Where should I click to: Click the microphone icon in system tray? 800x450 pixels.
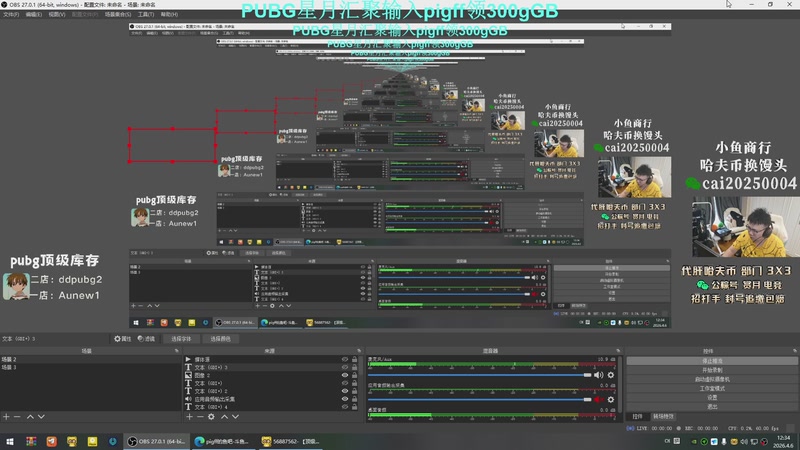coord(723,441)
